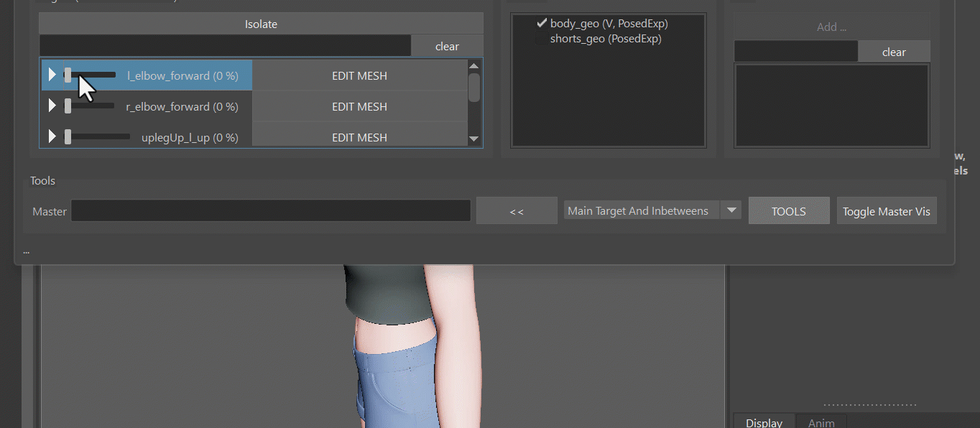Click Toggle Master Vis button
The width and height of the screenshot is (980, 428).
pos(887,211)
